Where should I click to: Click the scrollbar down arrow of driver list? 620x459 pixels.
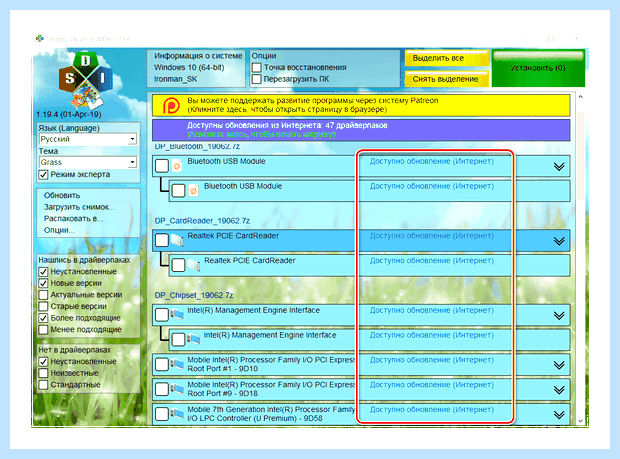pyautogui.click(x=580, y=421)
